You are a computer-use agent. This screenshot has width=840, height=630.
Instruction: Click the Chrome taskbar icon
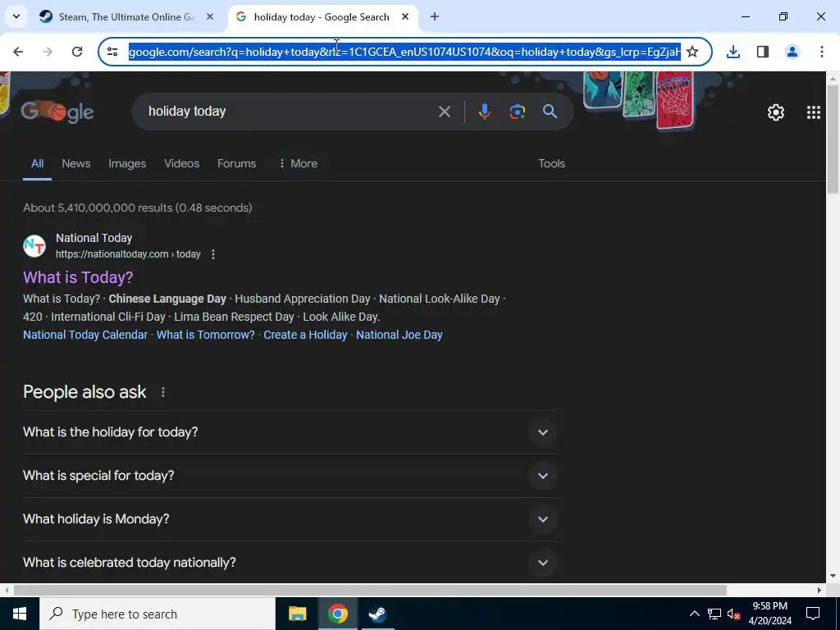click(337, 614)
